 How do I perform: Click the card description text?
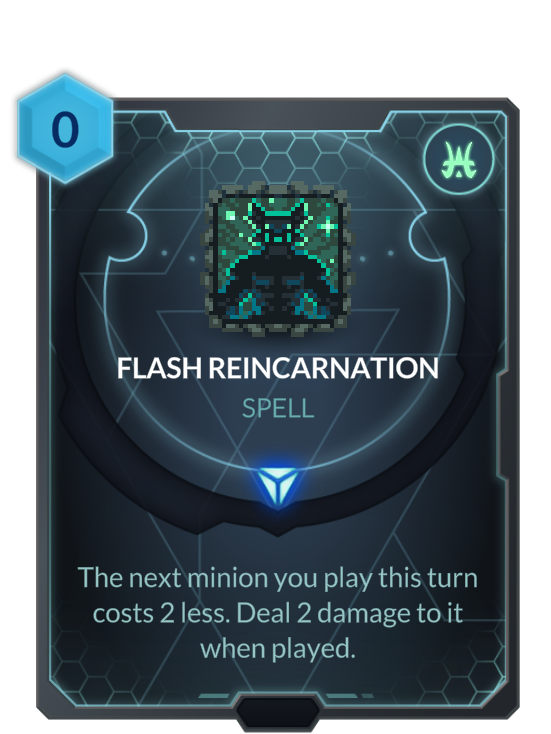(x=278, y=613)
